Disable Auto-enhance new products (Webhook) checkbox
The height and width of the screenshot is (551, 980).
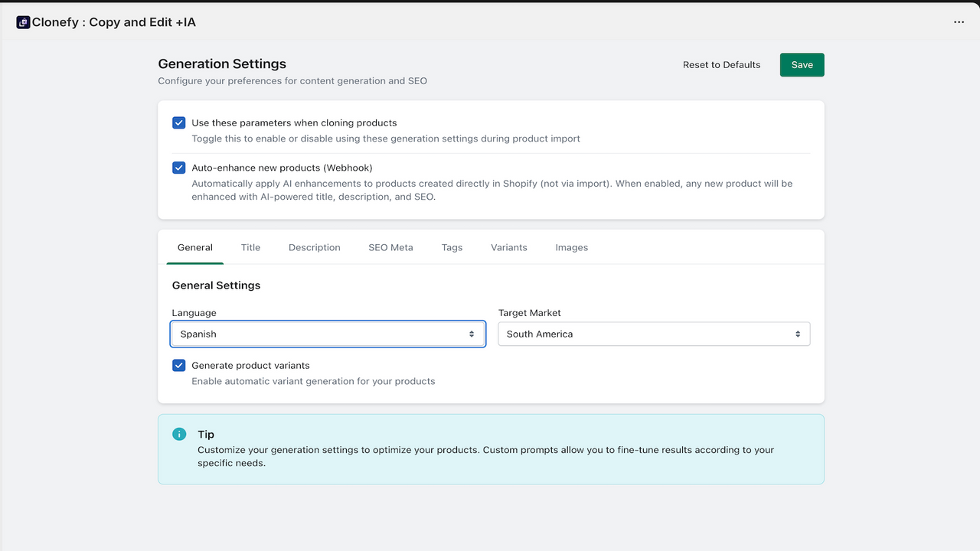pyautogui.click(x=179, y=168)
